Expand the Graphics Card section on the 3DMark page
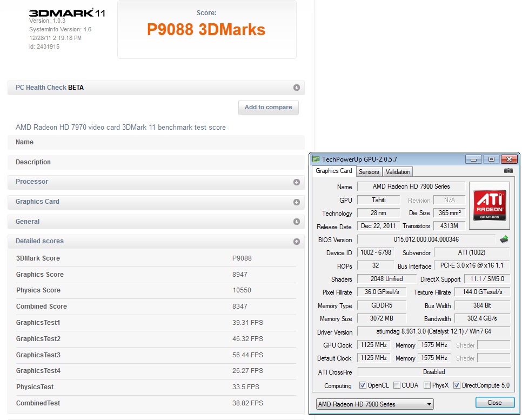This screenshot has height=420, width=522. (x=296, y=202)
